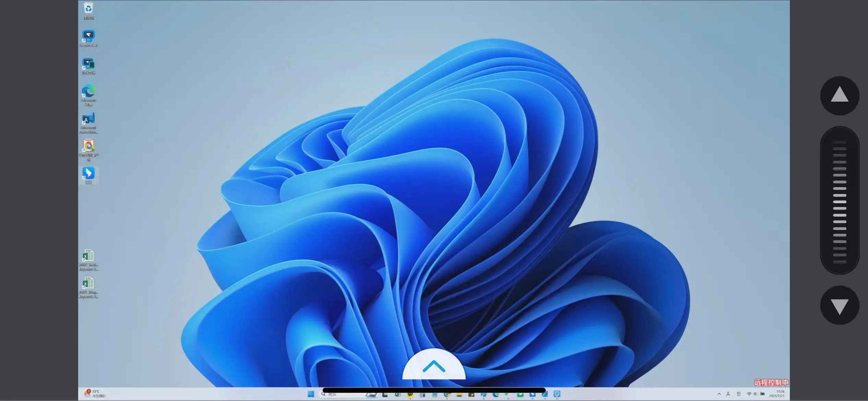Click the A input mode indicator
This screenshot has height=401, width=868.
coord(728,394)
